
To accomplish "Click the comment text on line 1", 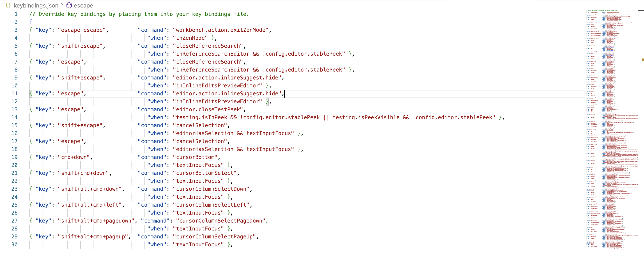I will pyautogui.click(x=139, y=14).
